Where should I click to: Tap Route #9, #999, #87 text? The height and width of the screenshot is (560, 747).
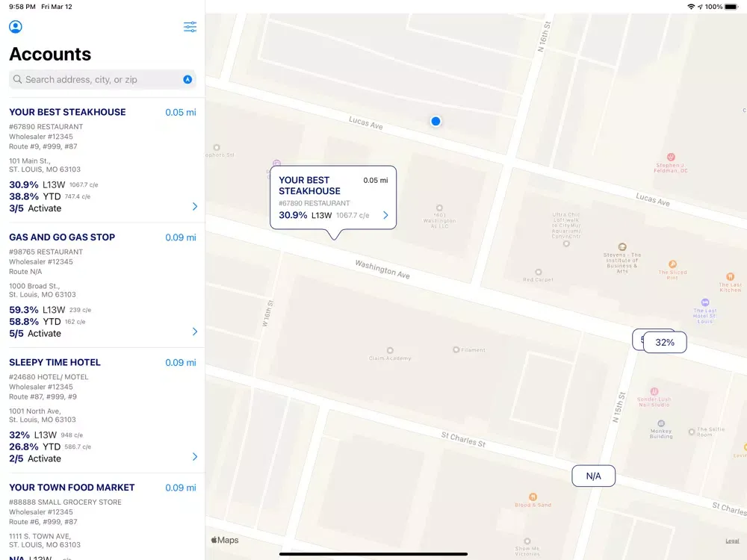pos(43,146)
